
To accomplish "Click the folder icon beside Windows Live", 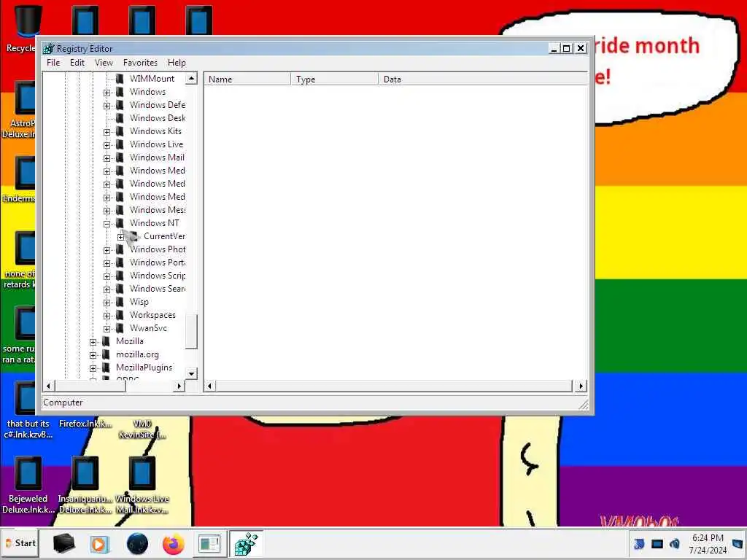I will (120, 144).
